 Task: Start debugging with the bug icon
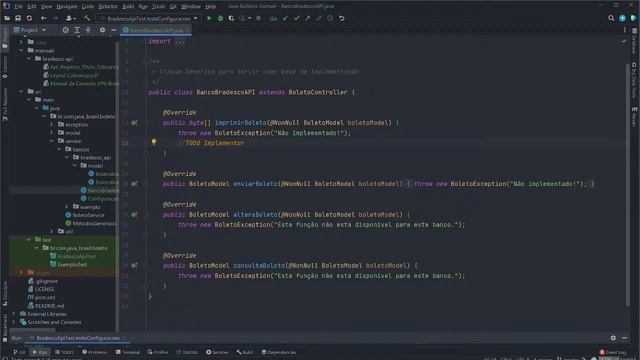[220, 18]
